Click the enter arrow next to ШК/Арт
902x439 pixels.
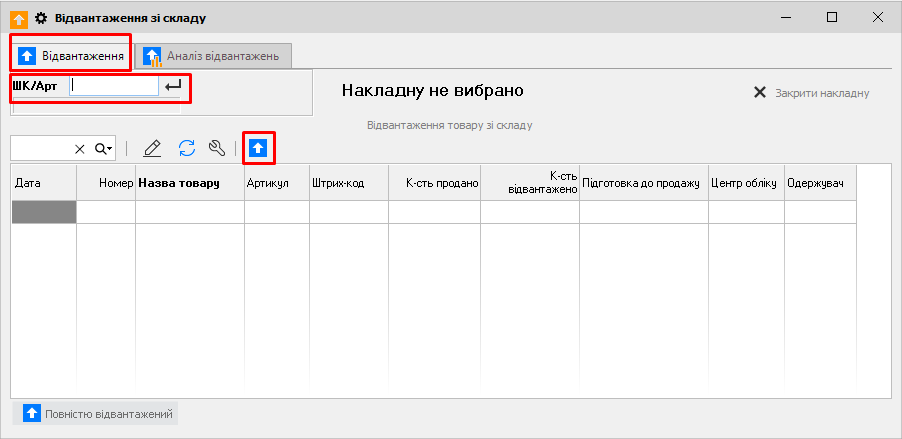click(173, 86)
